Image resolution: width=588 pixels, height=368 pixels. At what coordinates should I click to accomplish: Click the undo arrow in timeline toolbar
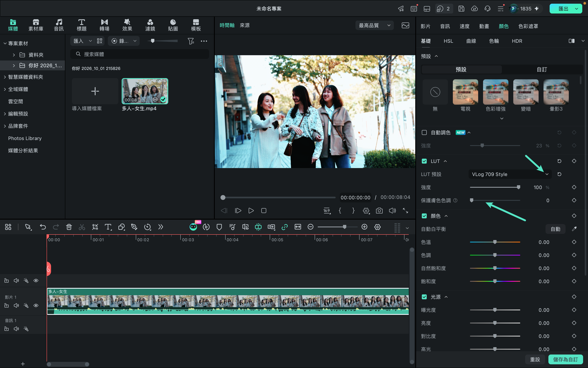pyautogui.click(x=43, y=227)
